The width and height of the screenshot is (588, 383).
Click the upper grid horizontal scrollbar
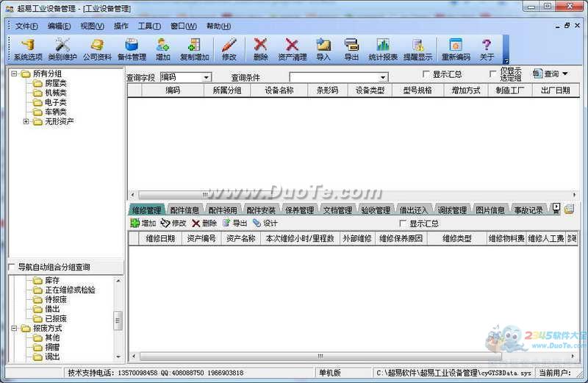[x=353, y=195]
